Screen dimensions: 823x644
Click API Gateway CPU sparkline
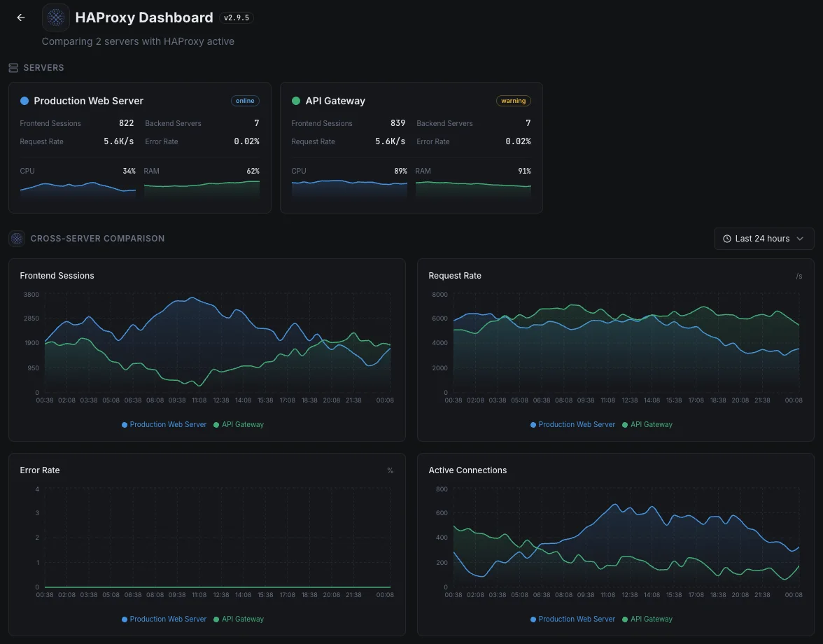click(349, 189)
